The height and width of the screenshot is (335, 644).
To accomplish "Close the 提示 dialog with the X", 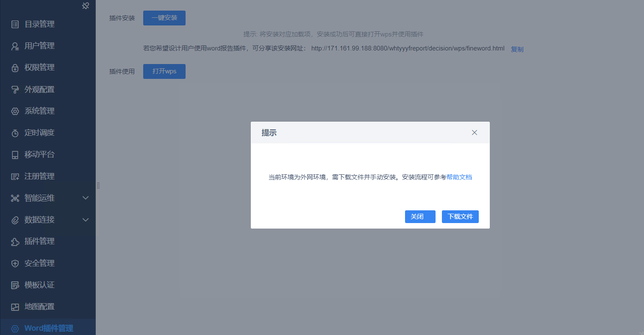I will point(475,133).
